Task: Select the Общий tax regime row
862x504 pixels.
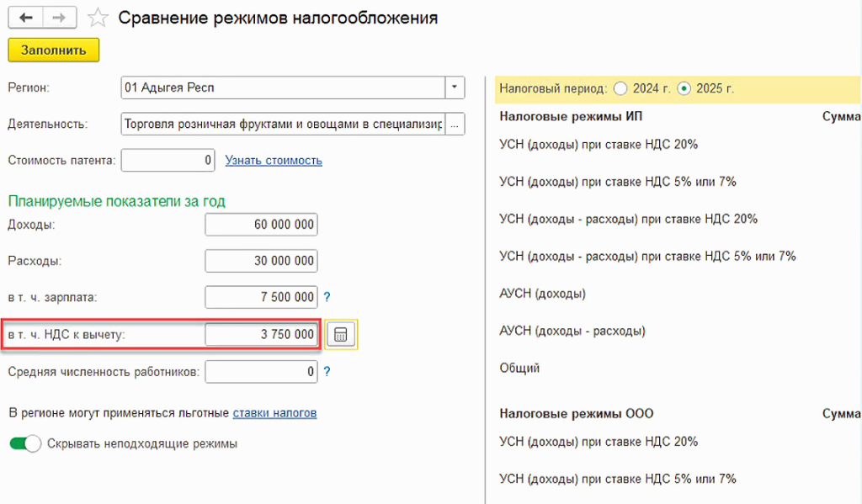Action: [x=520, y=368]
